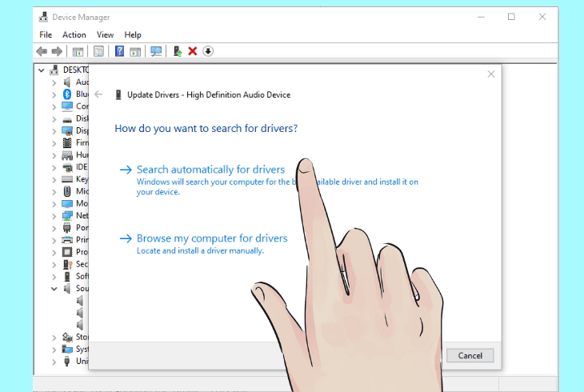This screenshot has width=584, height=392.
Task: Collapse the Sound controllers category
Action: pyautogui.click(x=54, y=289)
